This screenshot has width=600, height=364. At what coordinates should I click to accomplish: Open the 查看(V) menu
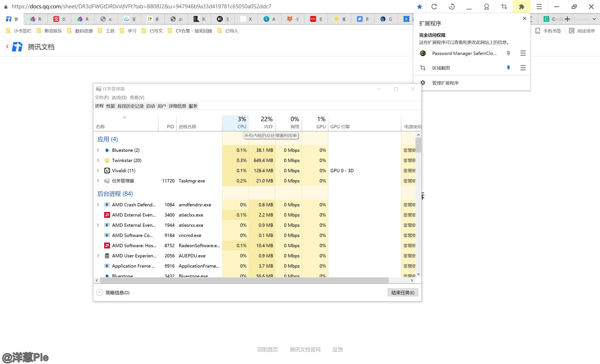(137, 98)
